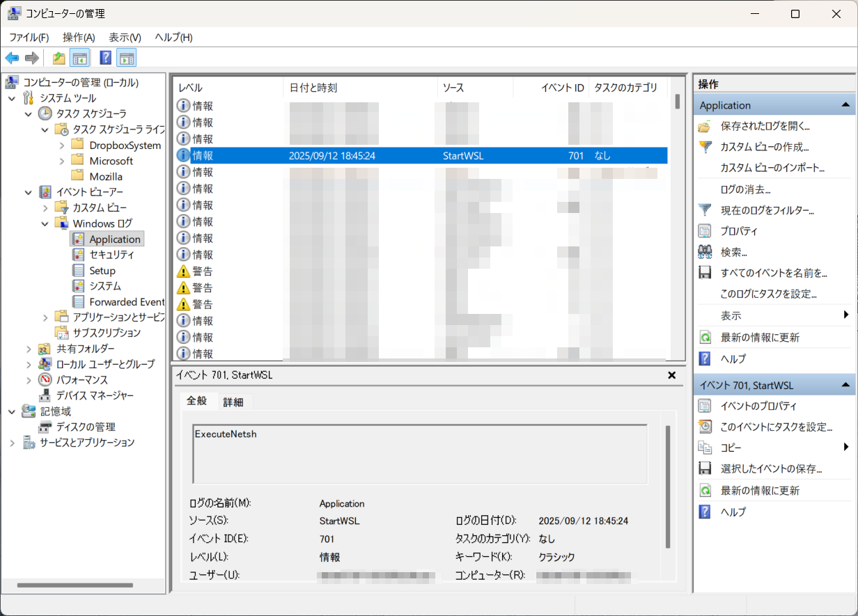
Task: Click 検索 with the binoculars icon
Action: coord(734,252)
